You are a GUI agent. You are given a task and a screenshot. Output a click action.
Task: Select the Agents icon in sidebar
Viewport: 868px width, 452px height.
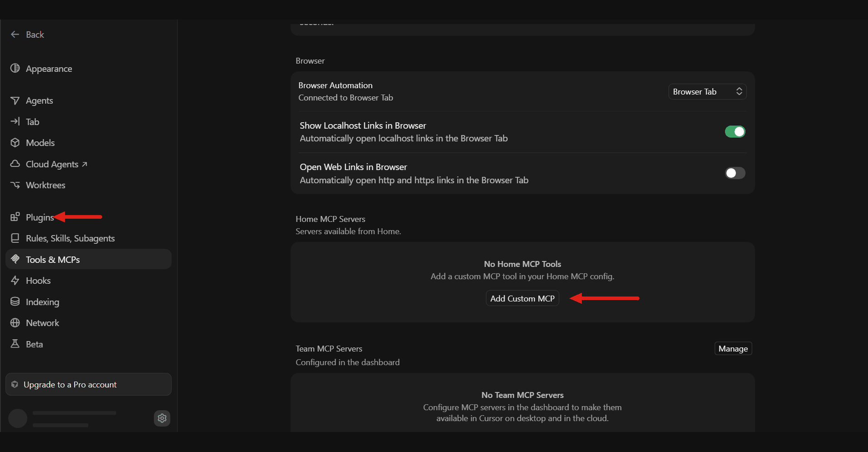click(15, 100)
